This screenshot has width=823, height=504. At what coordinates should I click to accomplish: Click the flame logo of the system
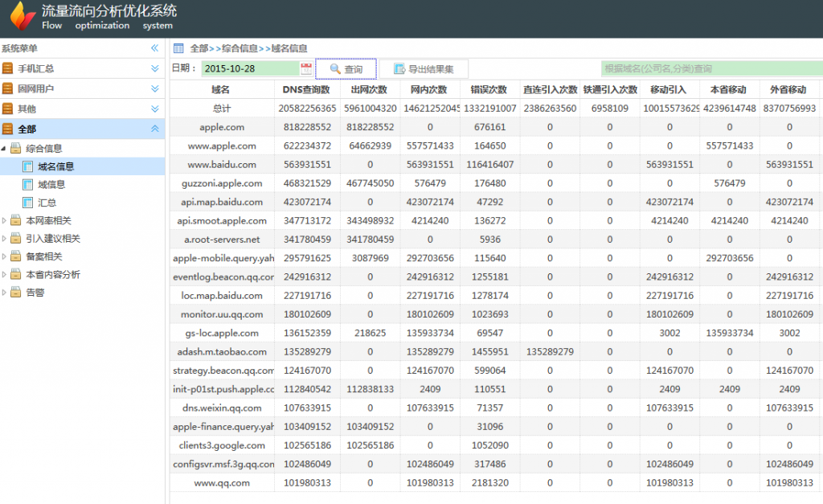(x=22, y=16)
